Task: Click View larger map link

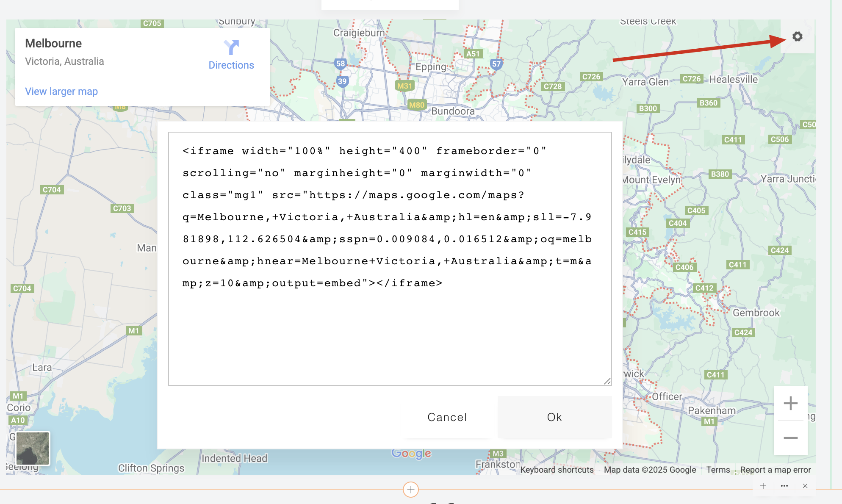Action: point(61,91)
